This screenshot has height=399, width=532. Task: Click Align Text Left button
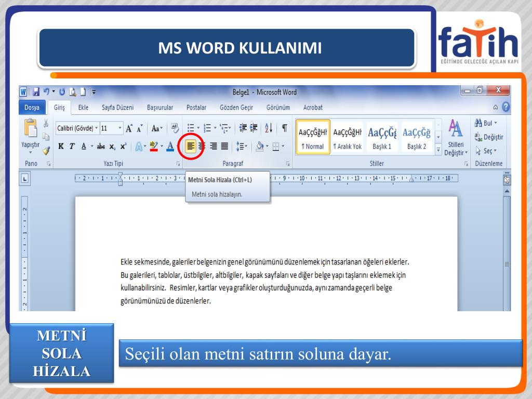point(191,146)
